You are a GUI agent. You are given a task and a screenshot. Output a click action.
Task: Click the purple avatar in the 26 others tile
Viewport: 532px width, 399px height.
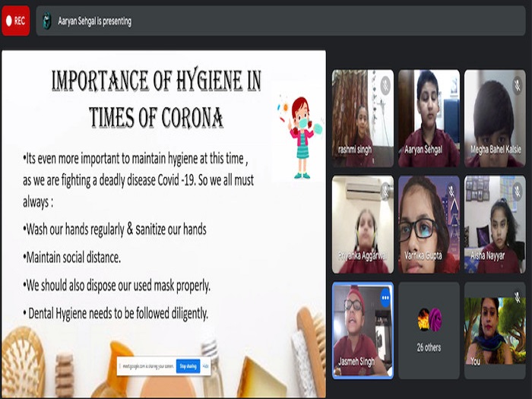click(435, 320)
